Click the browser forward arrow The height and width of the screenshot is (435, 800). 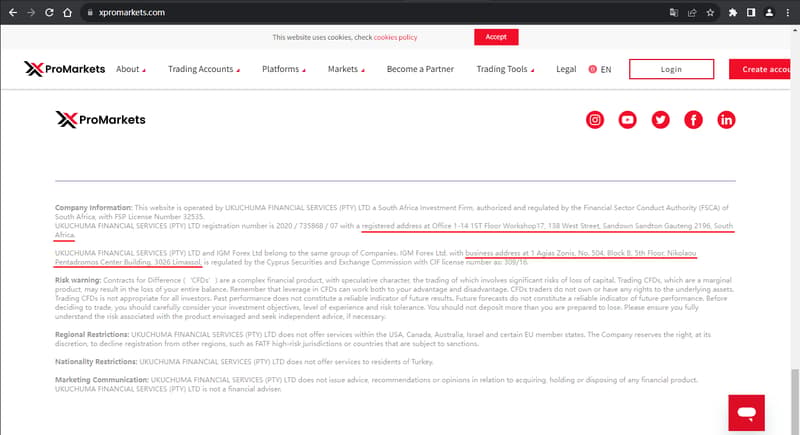[31, 12]
